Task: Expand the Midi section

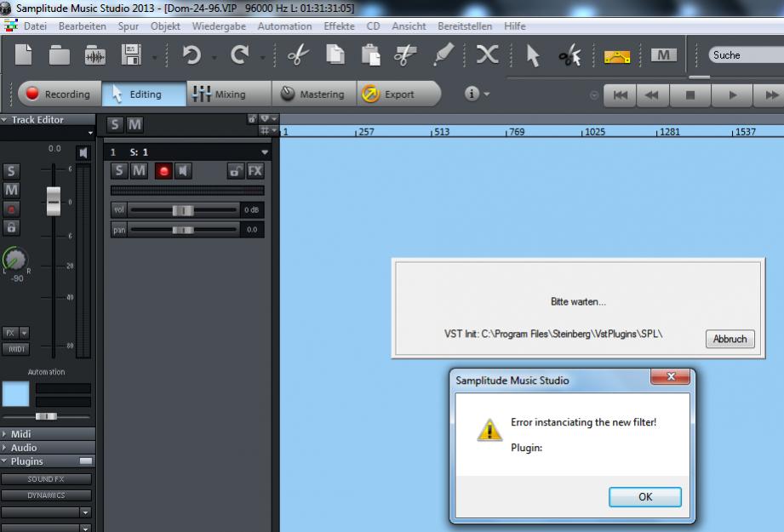Action: 4,434
